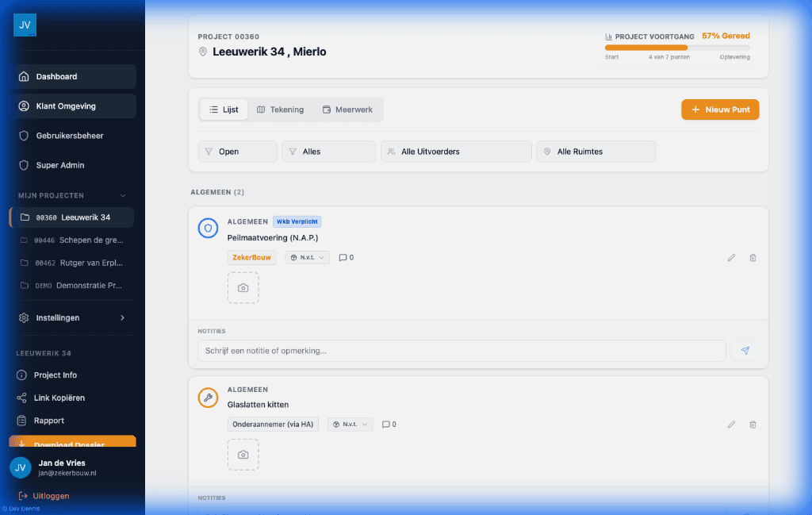Collapse the Mijn Projecten section chevron
Image resolution: width=812 pixels, height=515 pixels.
(122, 195)
